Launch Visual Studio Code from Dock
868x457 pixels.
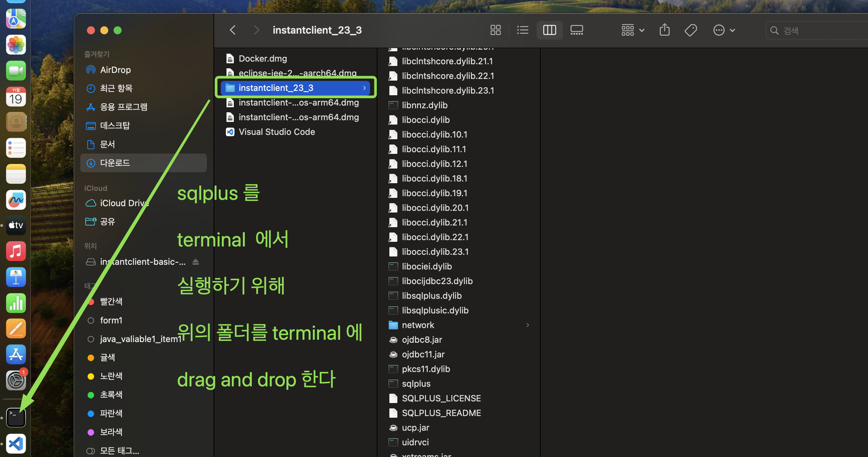(x=16, y=444)
